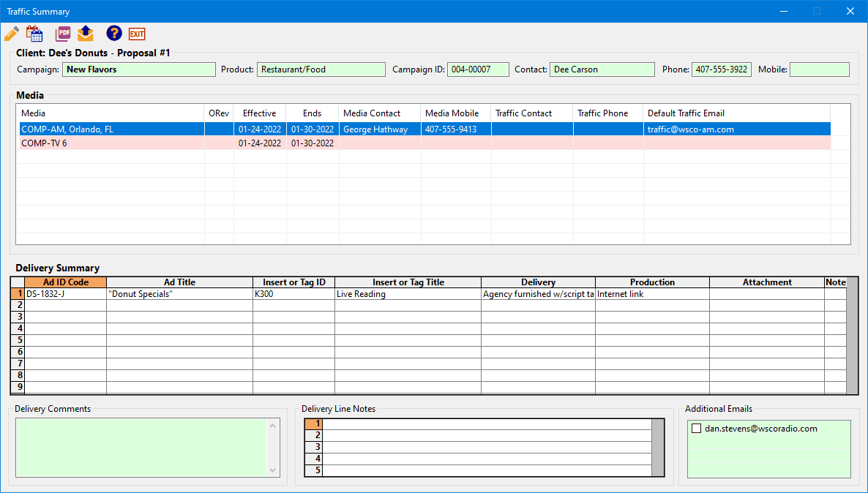Check the dan.stevens@wscoradio.com email checkbox
Viewport: 868px width, 493px height.
(x=696, y=428)
